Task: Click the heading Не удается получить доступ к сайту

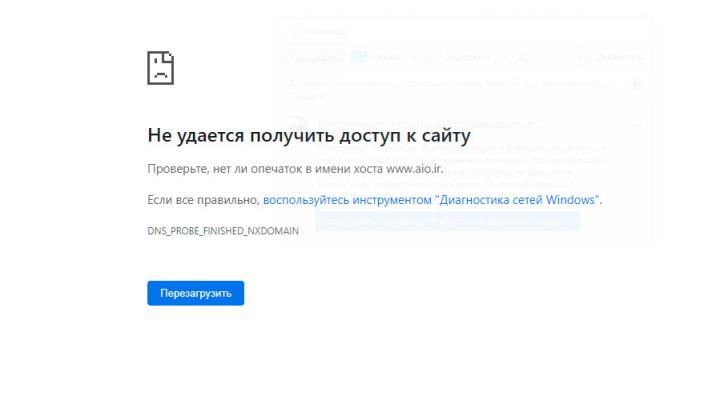Action: [308, 135]
